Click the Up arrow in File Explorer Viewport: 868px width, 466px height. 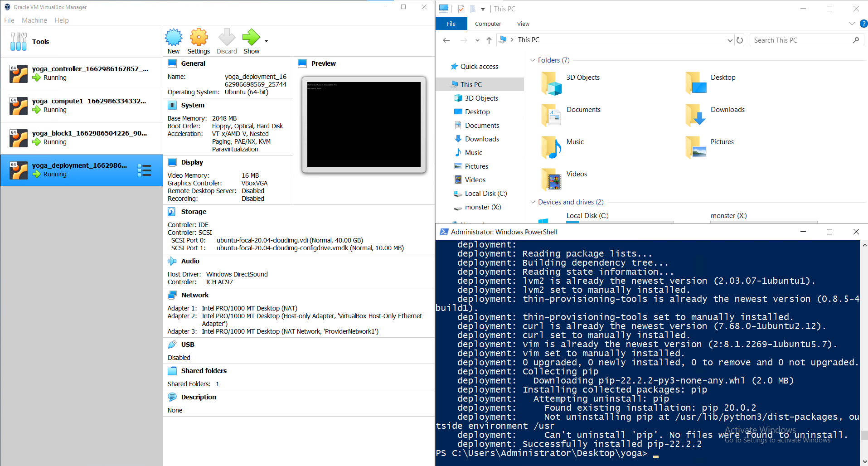489,40
